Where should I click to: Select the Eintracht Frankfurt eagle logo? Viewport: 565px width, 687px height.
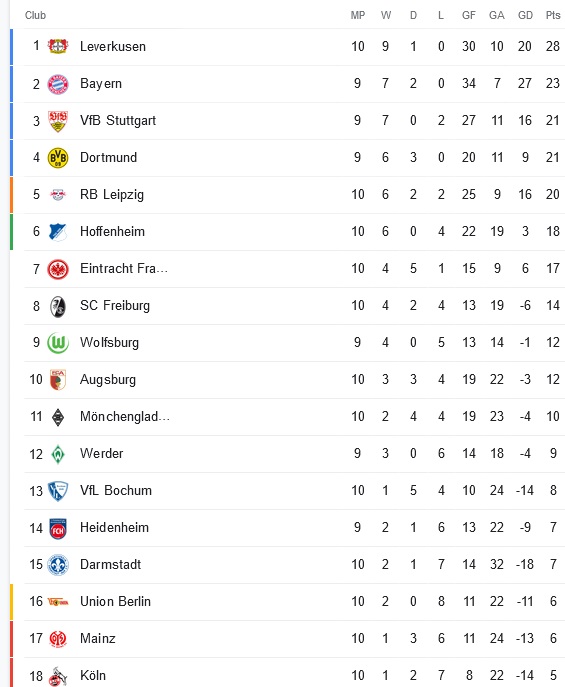(58, 269)
